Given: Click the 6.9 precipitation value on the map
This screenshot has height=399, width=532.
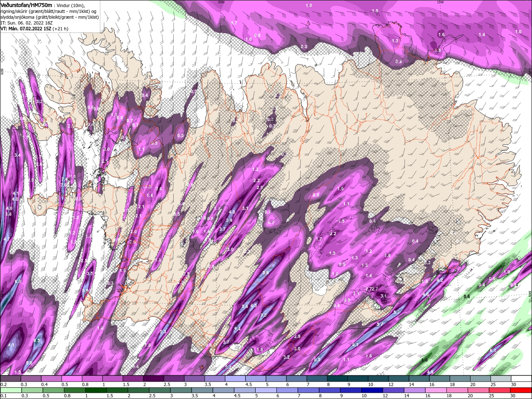Looking at the screenshot, I should point(18,281).
